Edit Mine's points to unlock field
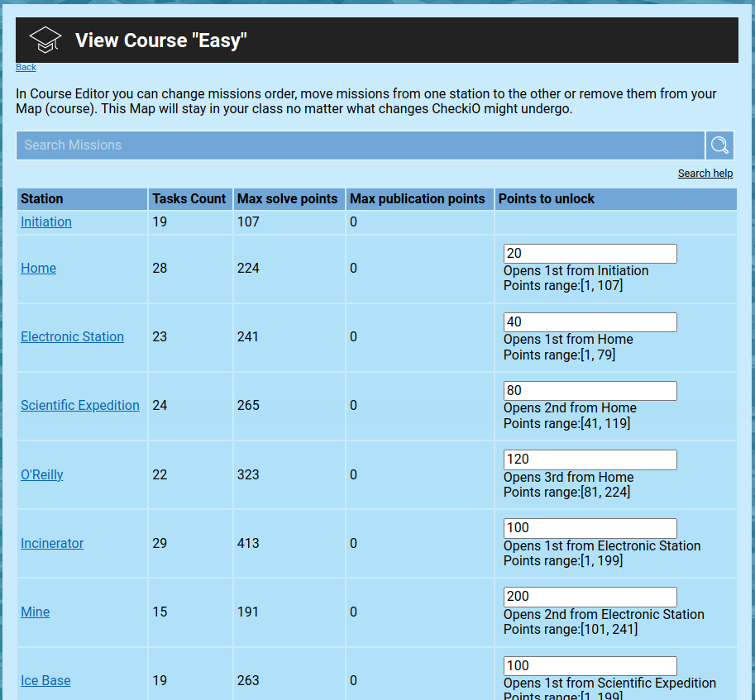Viewport: 755px width, 700px height. point(590,597)
